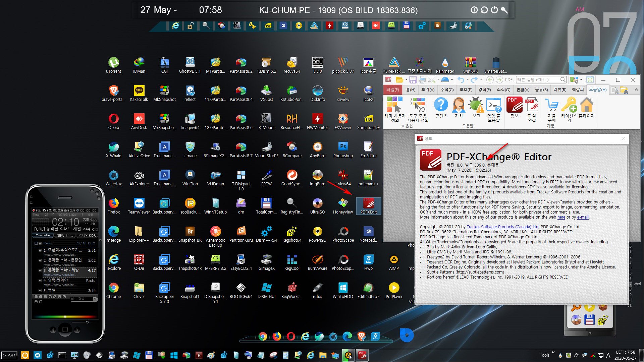Click the Honeyview desktop icon
The image size is (644, 362).
[343, 206]
